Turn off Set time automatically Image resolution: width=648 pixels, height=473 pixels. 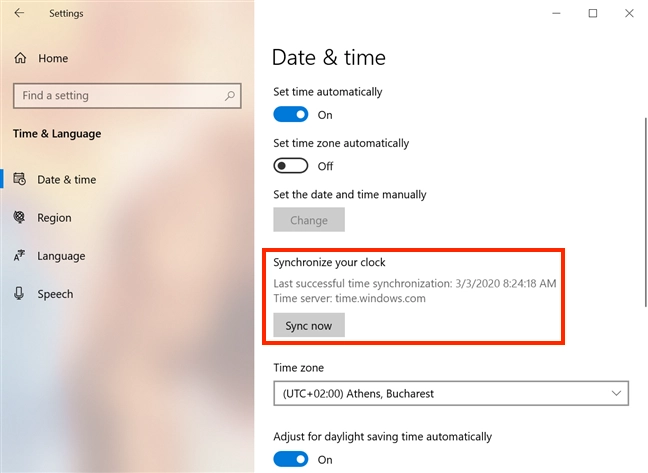click(x=291, y=114)
